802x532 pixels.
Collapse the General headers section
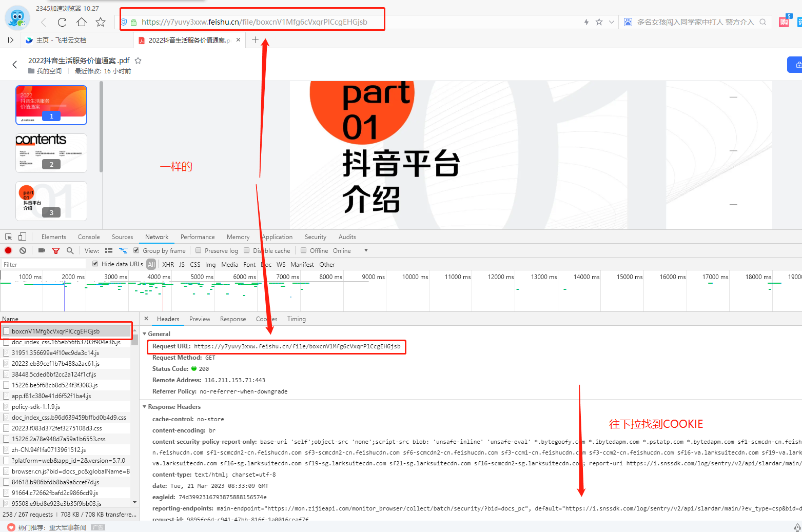[145, 333]
